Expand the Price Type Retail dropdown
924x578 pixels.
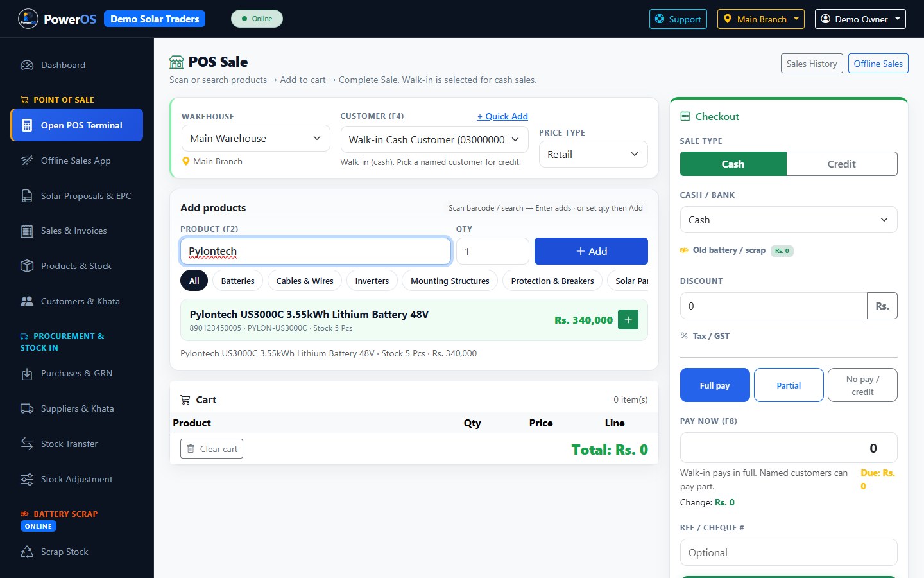594,154
